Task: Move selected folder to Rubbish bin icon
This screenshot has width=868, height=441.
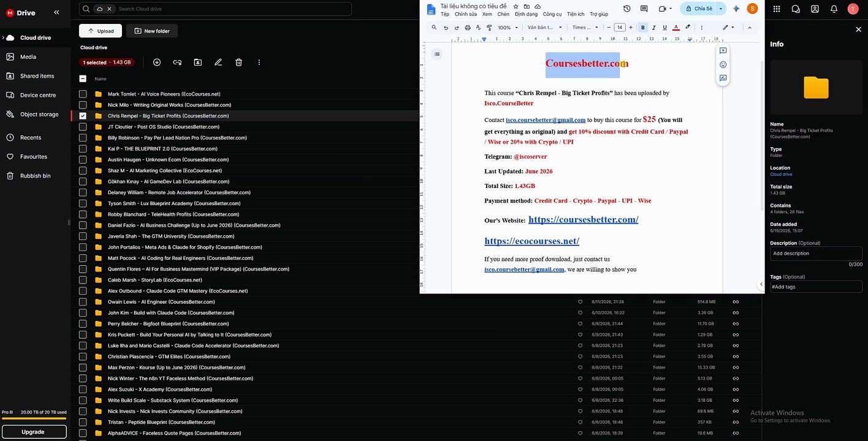Action: tap(239, 62)
